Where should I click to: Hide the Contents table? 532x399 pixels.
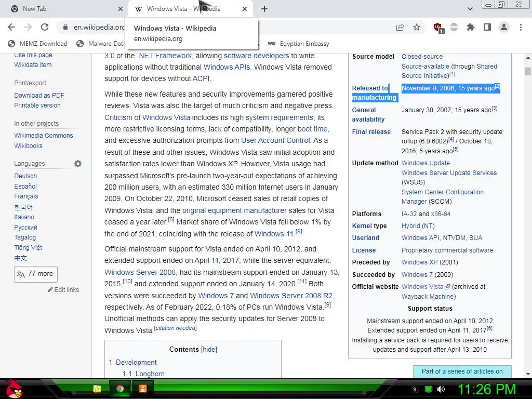click(x=209, y=350)
